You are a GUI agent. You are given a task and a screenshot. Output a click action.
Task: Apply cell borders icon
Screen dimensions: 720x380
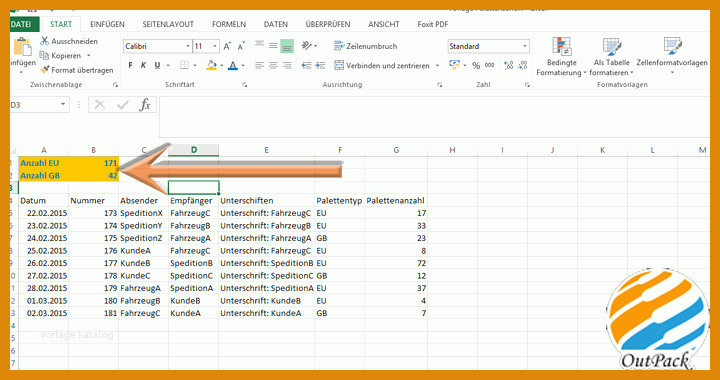pos(184,66)
